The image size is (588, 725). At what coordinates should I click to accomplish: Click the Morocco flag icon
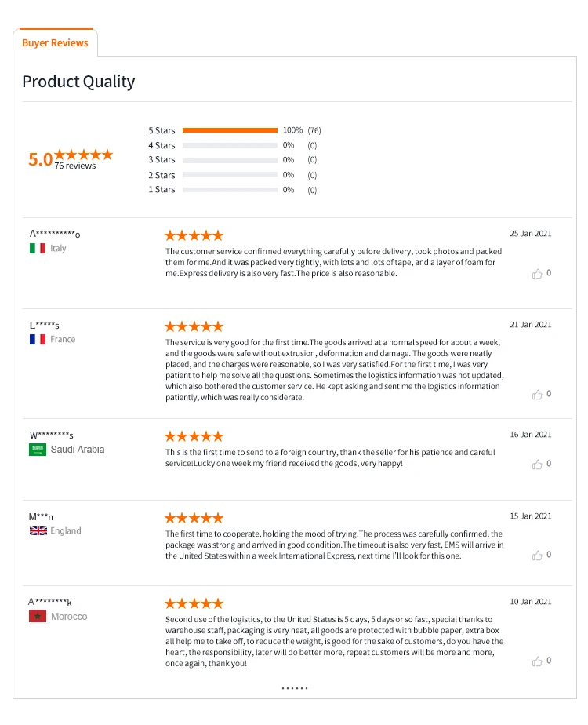click(38, 617)
